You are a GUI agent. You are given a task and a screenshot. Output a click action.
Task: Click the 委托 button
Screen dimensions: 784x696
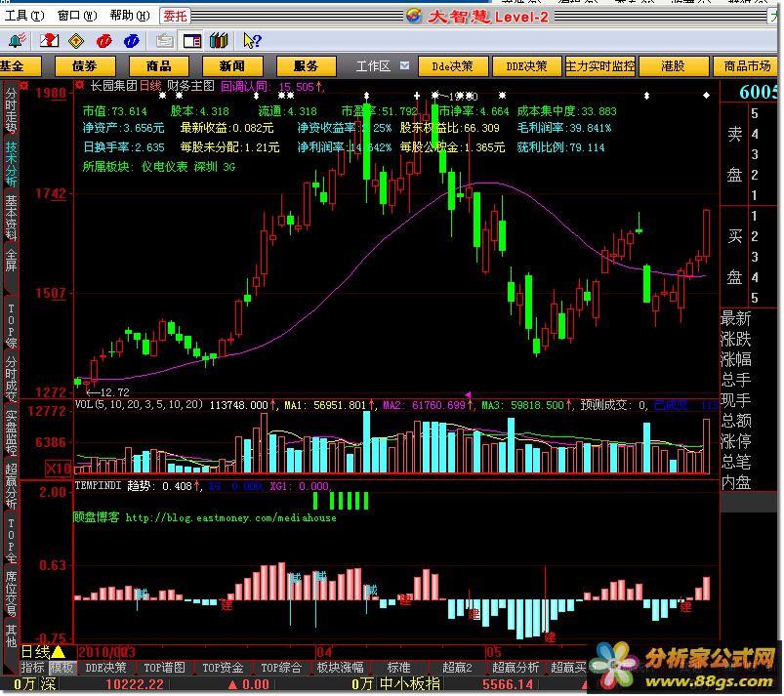click(175, 16)
